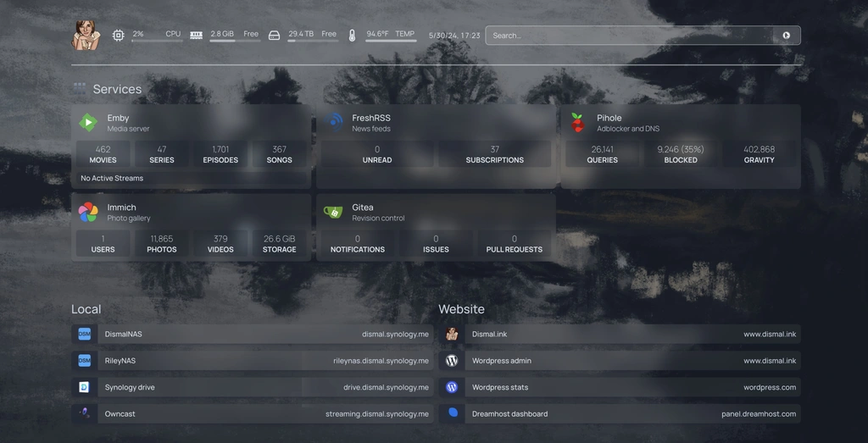Open the Dreamhost dashboard bookmark
The height and width of the screenshot is (443, 868).
pos(620,413)
